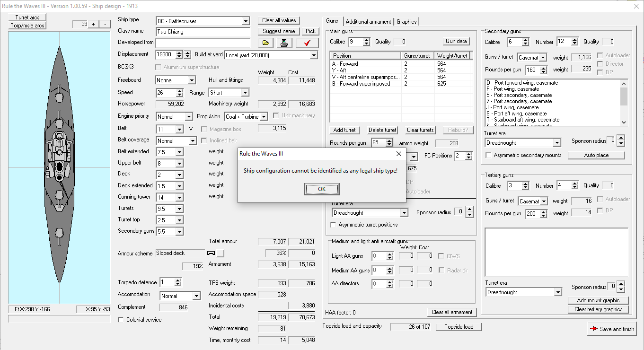
Task: Click the FC Positions spinner
Action: 468,156
